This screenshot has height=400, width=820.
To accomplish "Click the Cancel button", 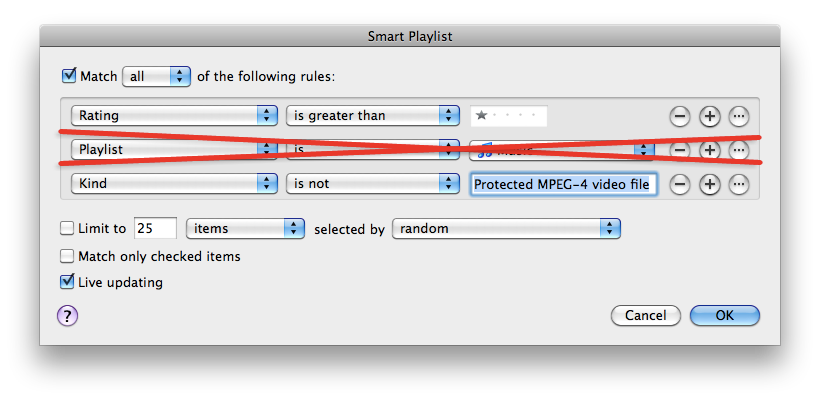I will (x=646, y=315).
